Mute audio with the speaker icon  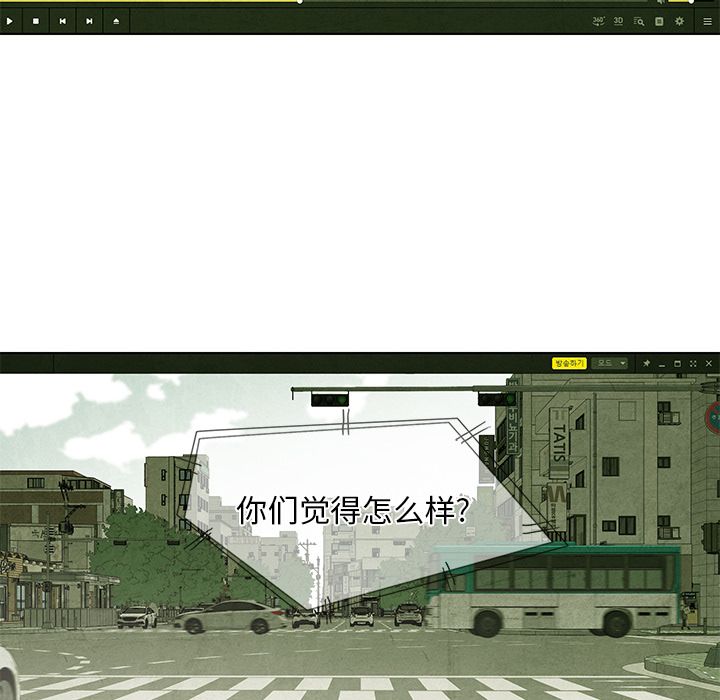pyautogui.click(x=660, y=2)
